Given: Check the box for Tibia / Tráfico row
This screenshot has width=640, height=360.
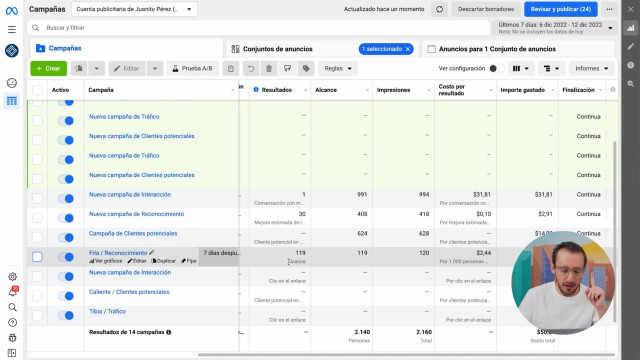Looking at the screenshot, I should tap(37, 315).
